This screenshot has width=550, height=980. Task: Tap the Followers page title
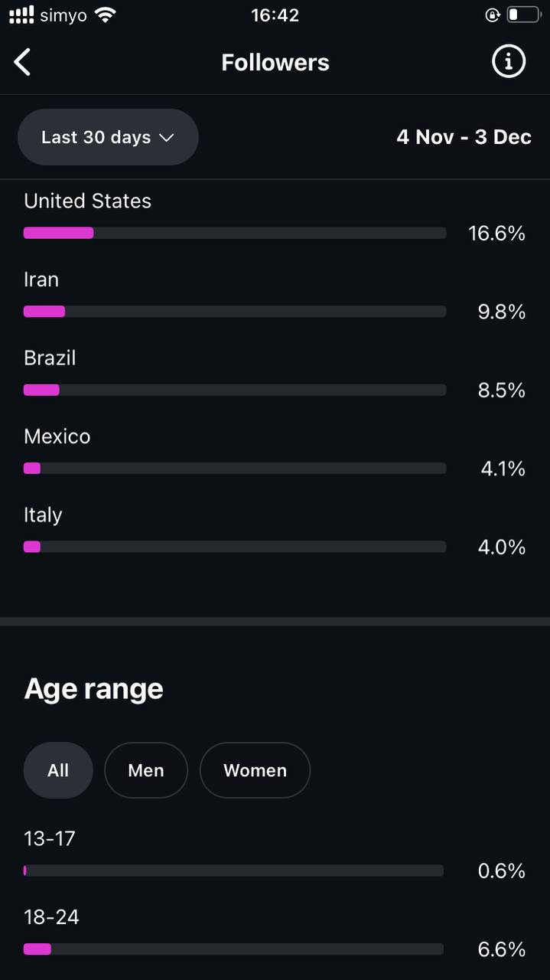tap(275, 62)
